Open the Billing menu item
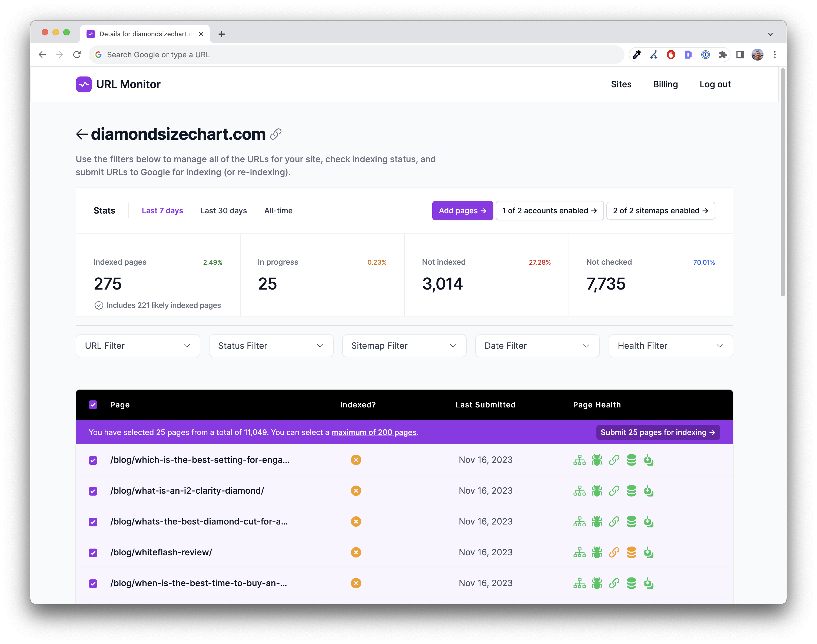817x644 pixels. [x=665, y=84]
